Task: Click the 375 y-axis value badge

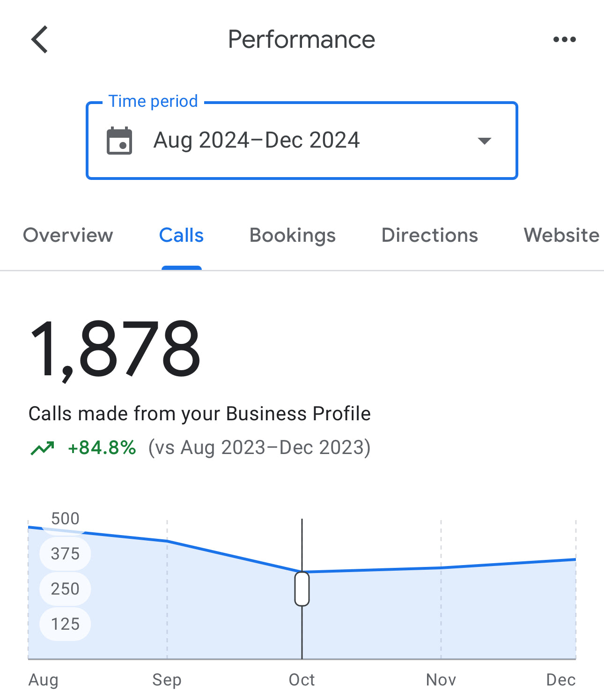Action: 65,554
